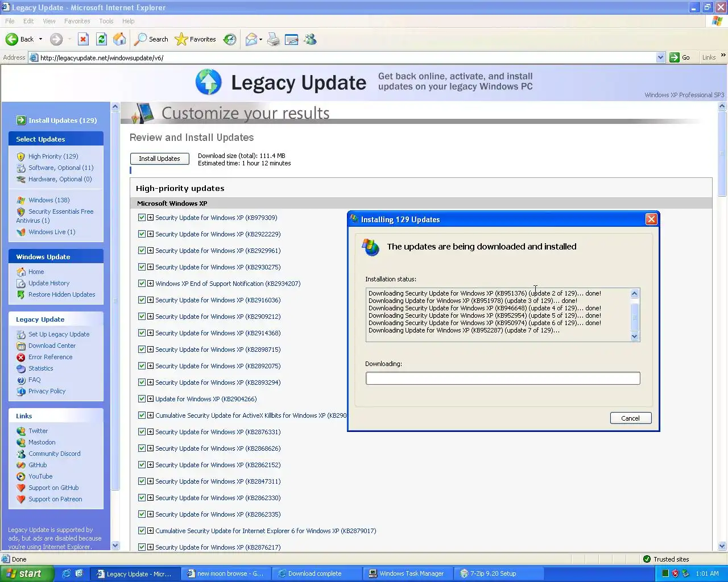
Task: Uncheck update KB2922229 checkbox
Action: pyautogui.click(x=142, y=234)
